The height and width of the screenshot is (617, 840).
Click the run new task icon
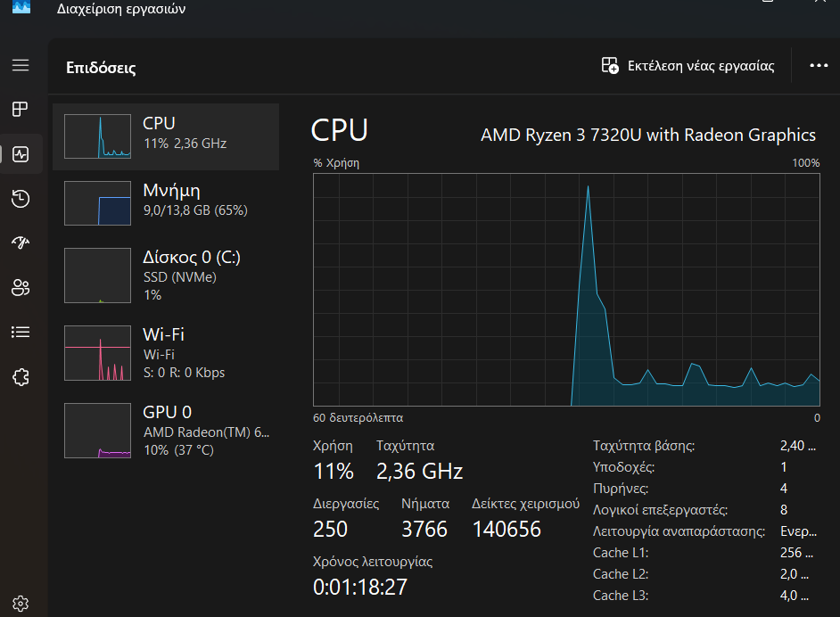tap(610, 66)
